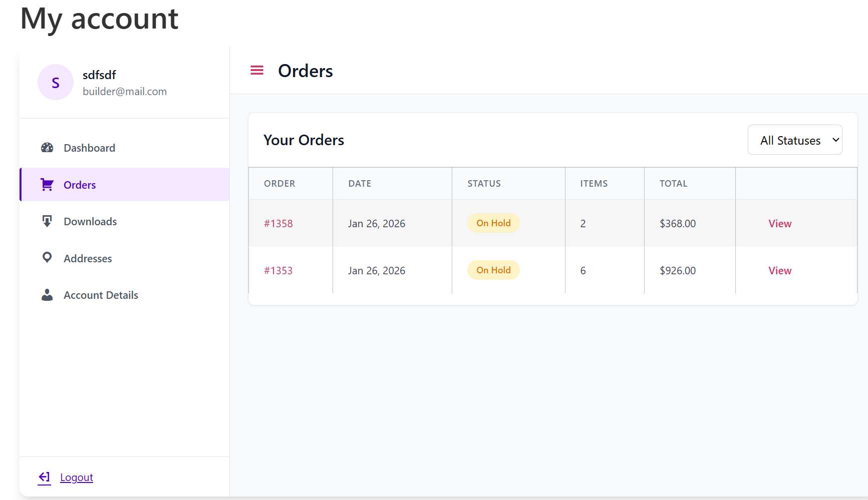View details for the $368.00 order

[780, 224]
